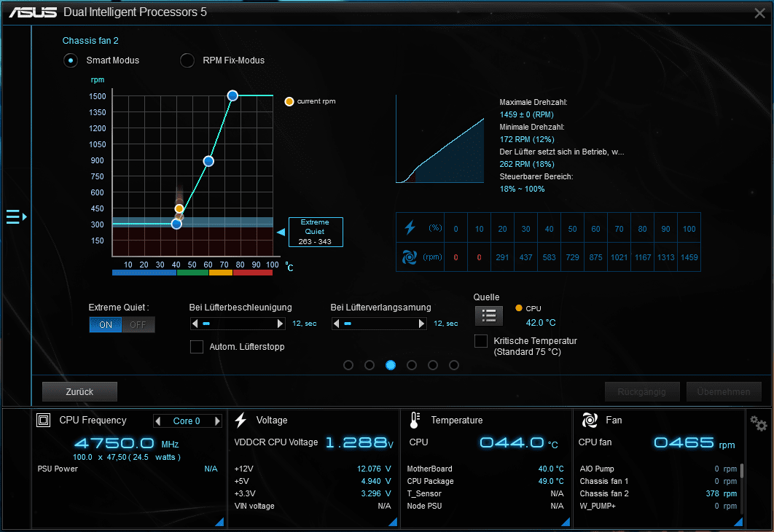Screen dimensions: 774x532
Task: Click the AIO Pump row in Fan panel
Action: pyautogui.click(x=658, y=469)
